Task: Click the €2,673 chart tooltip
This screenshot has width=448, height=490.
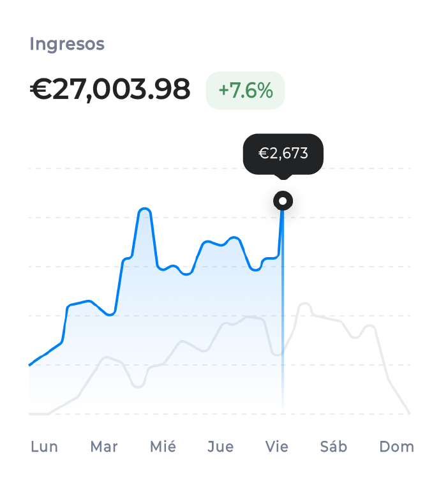Action: point(283,153)
